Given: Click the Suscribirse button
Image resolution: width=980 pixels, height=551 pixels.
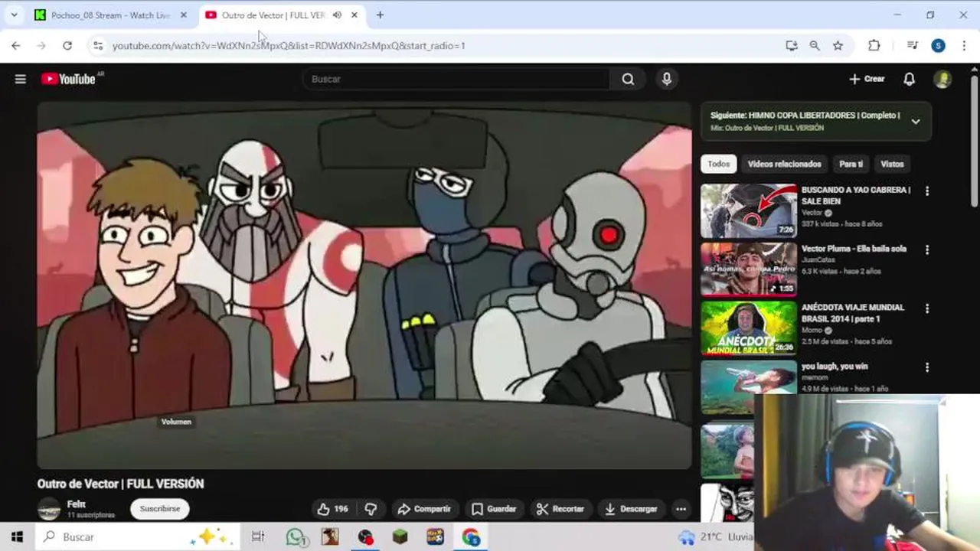Looking at the screenshot, I should point(160,509).
